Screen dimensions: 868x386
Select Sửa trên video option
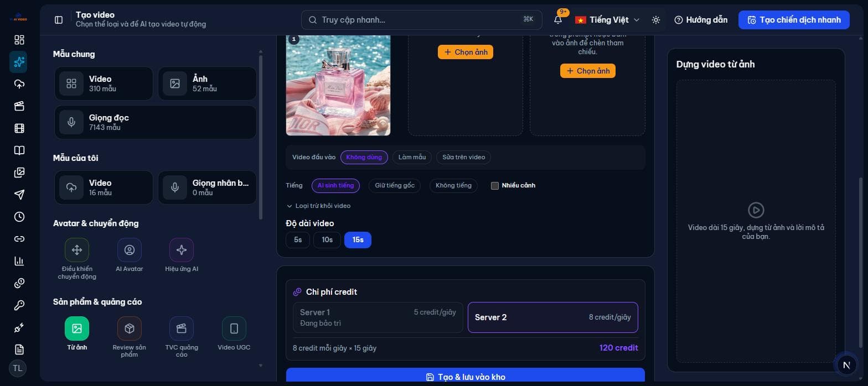point(464,157)
